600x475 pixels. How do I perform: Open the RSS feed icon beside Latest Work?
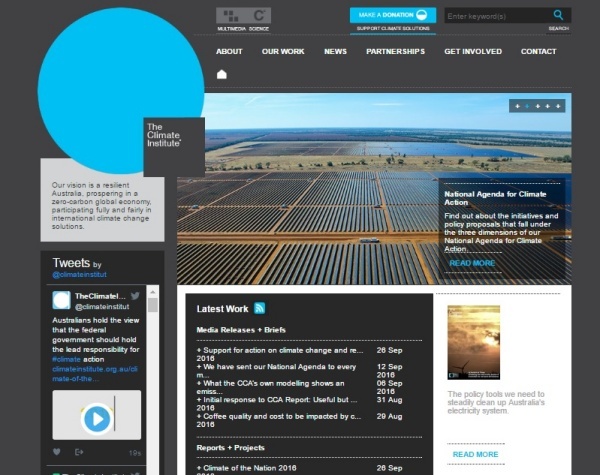tap(260, 308)
